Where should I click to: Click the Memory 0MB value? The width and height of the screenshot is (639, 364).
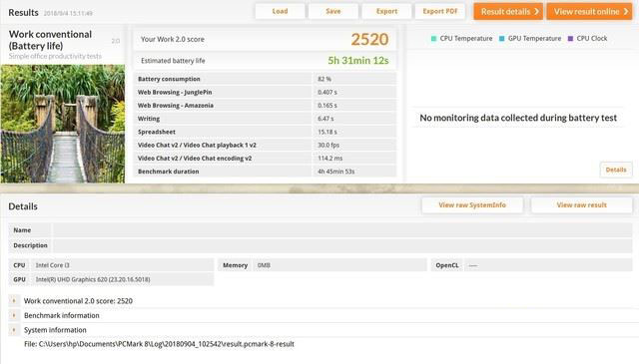point(264,265)
